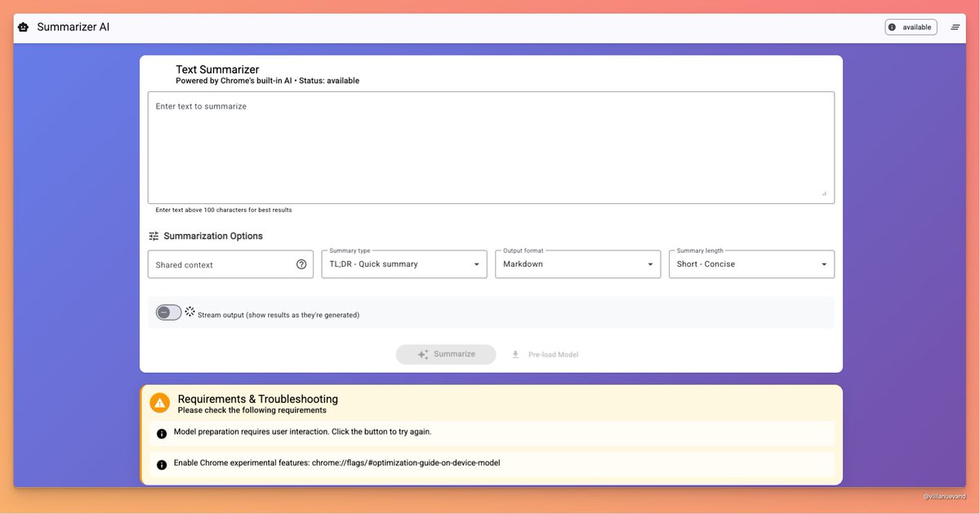The image size is (980, 514).
Task: Click the info icon beside Enable Chrome experimental features
Action: point(162,464)
